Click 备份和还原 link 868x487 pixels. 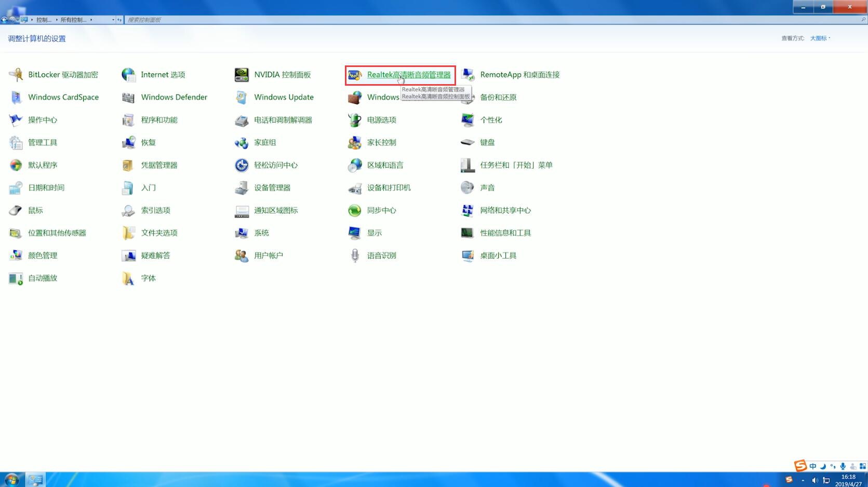click(x=498, y=97)
